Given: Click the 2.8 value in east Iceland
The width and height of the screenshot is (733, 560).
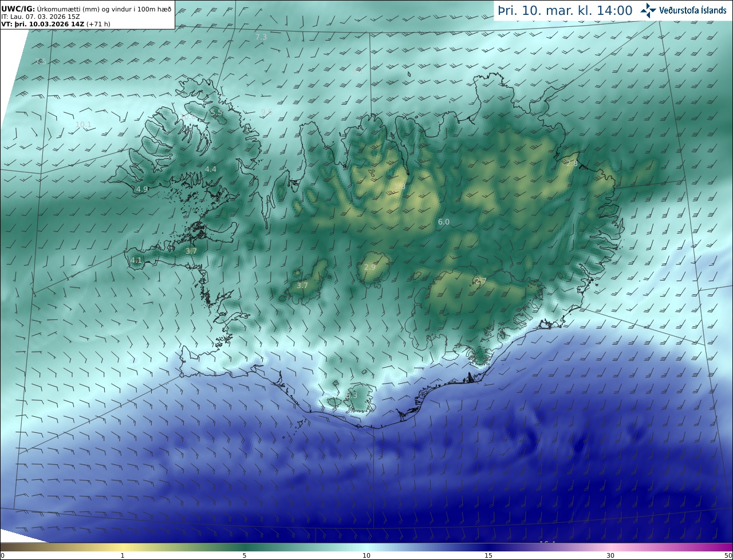Looking at the screenshot, I should (x=572, y=163).
